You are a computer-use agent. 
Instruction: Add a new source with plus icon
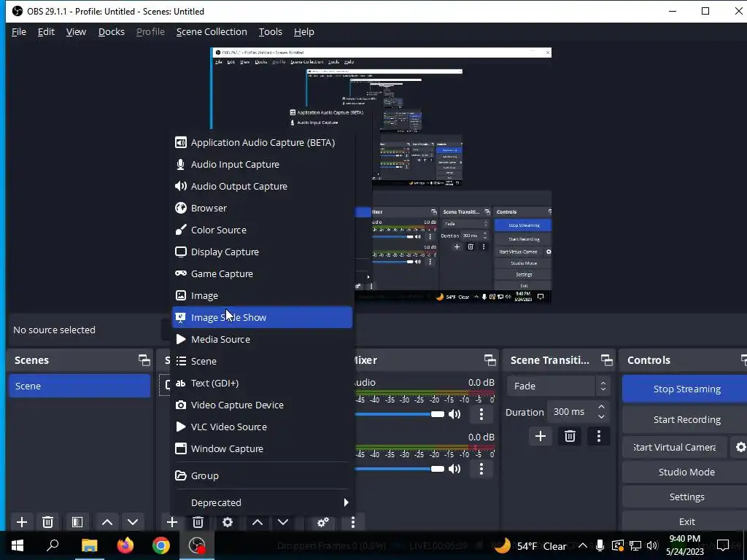coord(172,522)
